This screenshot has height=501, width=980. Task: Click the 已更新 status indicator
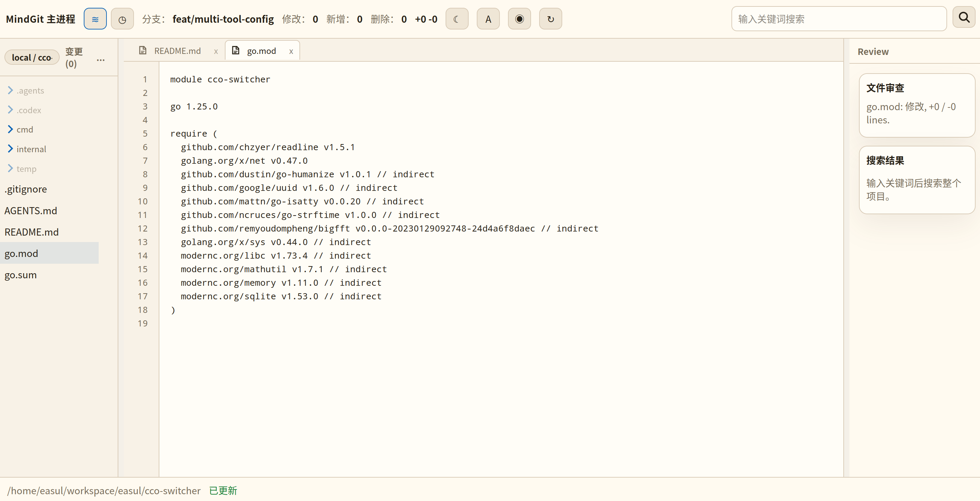(x=223, y=491)
